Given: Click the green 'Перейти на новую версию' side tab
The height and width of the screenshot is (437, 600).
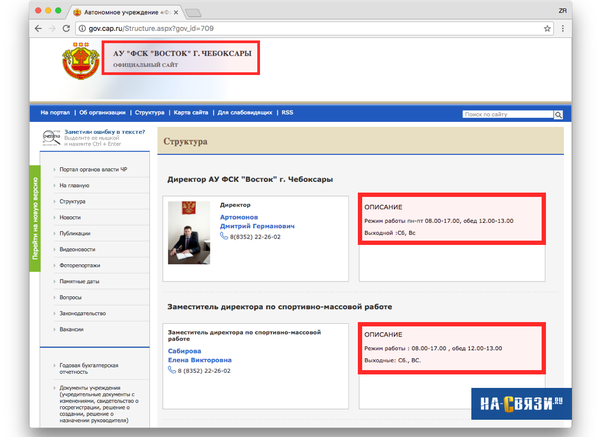Looking at the screenshot, I should pyautogui.click(x=36, y=228).
